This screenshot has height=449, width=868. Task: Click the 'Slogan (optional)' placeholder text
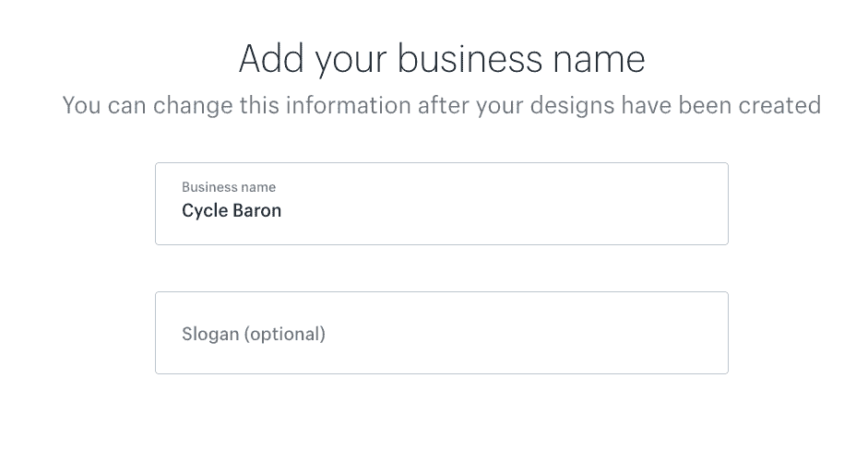254,334
